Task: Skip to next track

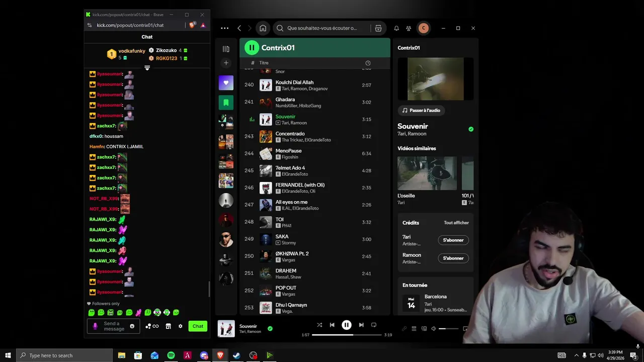Action: click(x=361, y=325)
